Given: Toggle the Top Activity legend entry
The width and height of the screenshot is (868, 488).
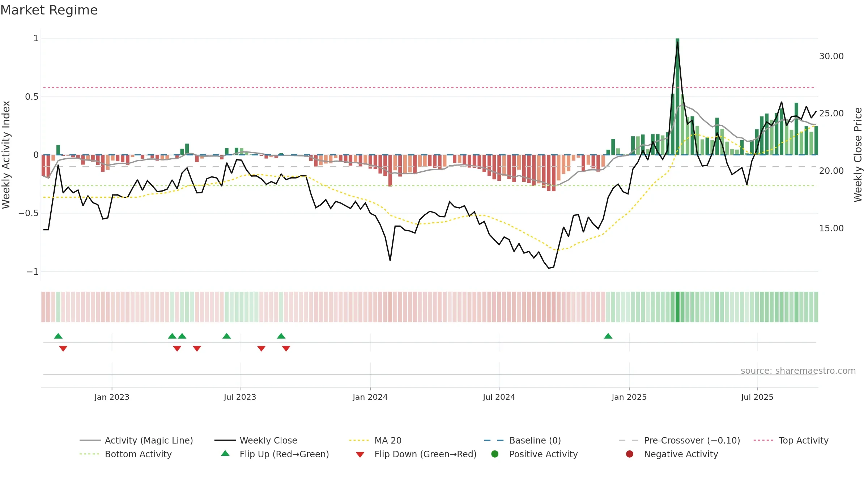Looking at the screenshot, I should (x=791, y=440).
